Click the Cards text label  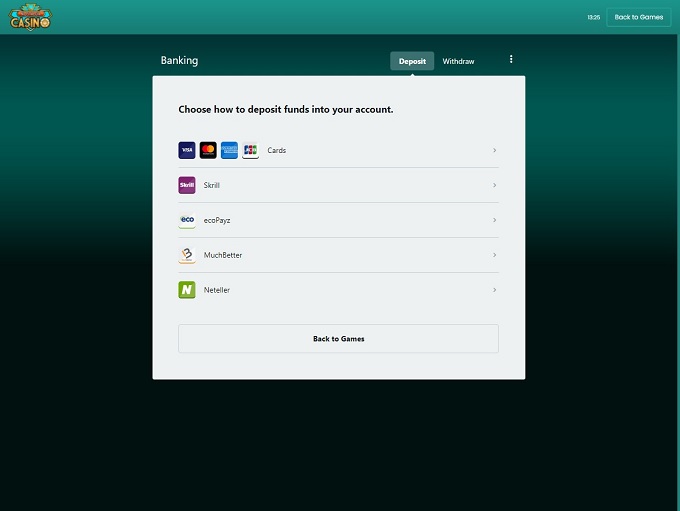click(277, 150)
